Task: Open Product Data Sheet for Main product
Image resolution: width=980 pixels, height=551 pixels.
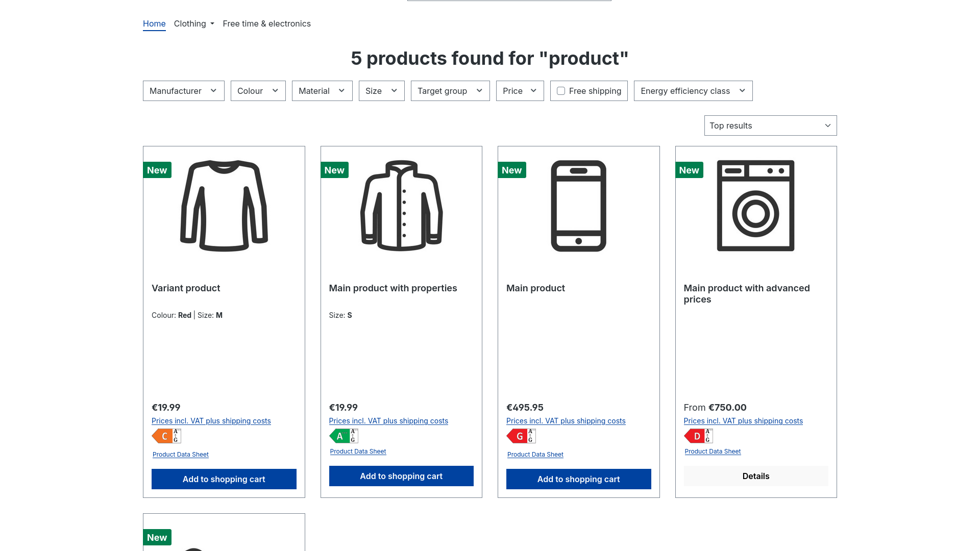Action: coord(535,454)
